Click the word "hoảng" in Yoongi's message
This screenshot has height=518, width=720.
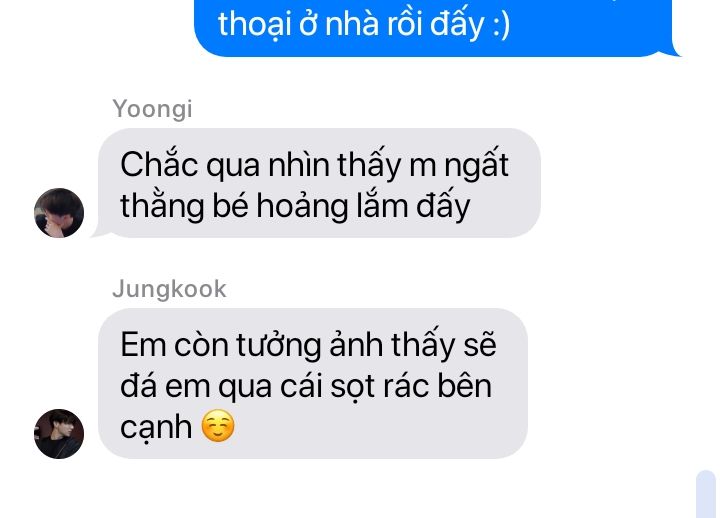302,207
